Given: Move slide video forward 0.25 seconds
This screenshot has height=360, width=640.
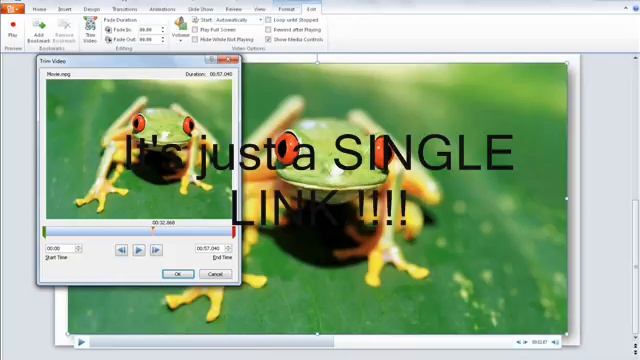Looking at the screenshot, I should point(525,342).
